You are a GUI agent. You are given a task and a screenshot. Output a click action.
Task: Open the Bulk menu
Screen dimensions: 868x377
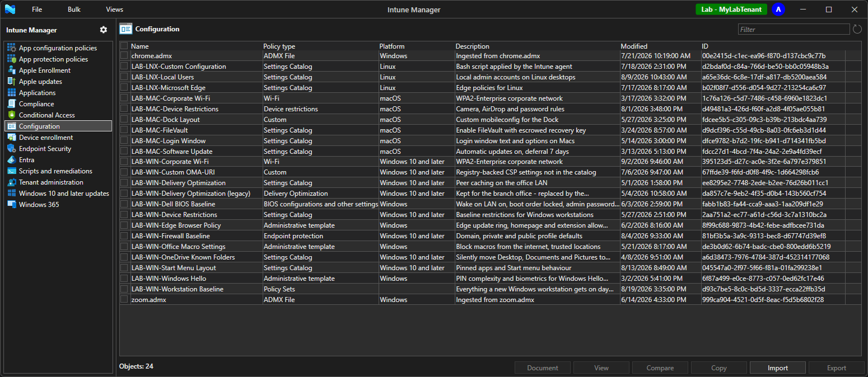pyautogui.click(x=74, y=10)
